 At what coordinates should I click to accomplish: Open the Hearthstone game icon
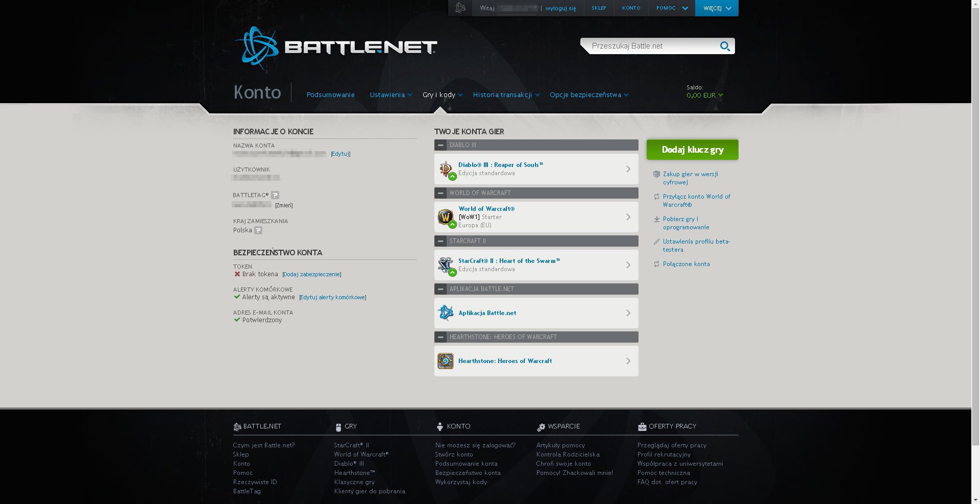(446, 361)
